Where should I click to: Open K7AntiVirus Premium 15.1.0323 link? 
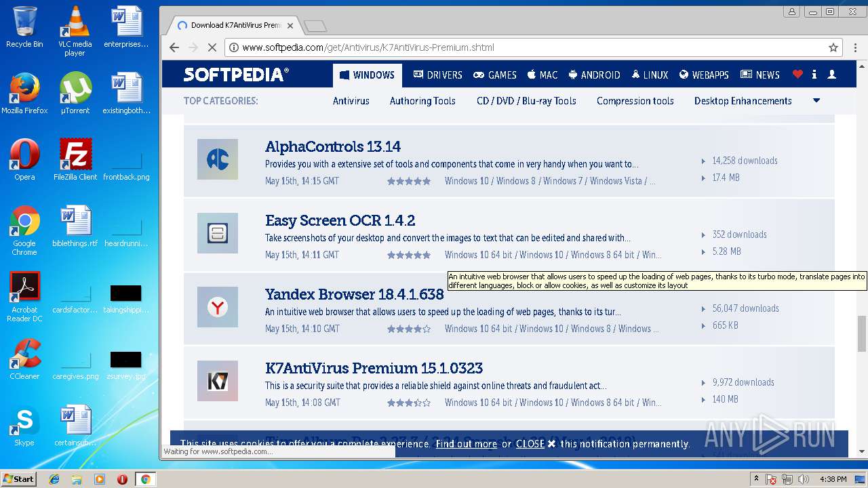tap(374, 368)
